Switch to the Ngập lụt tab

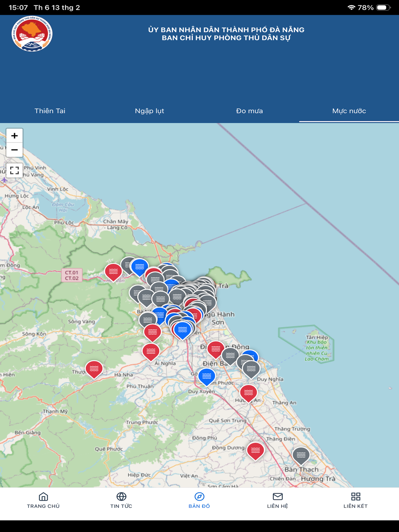[x=150, y=111]
